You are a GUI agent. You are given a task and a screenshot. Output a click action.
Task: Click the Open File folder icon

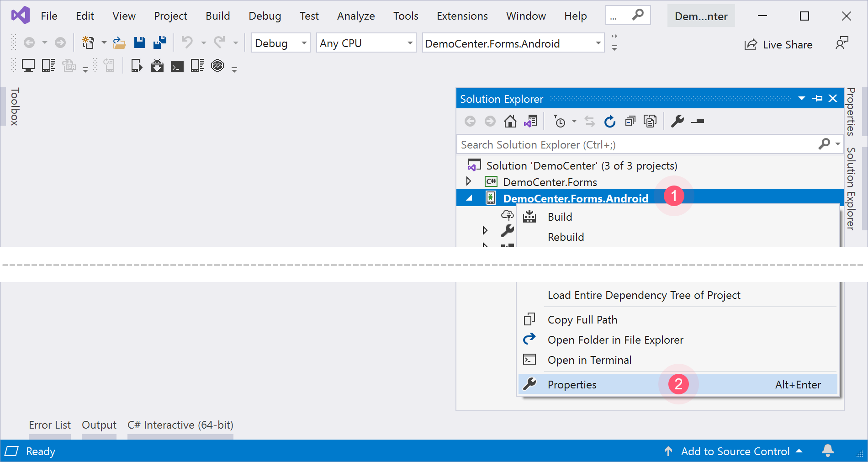coord(119,43)
